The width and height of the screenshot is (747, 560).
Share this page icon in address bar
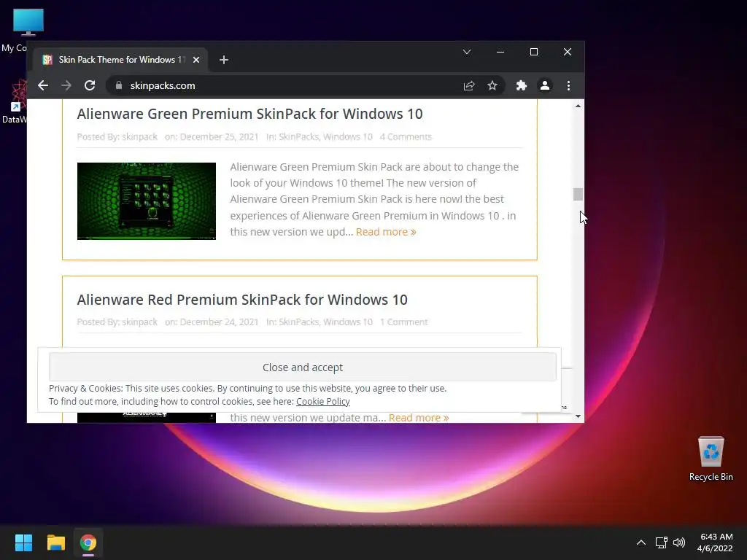[469, 86]
